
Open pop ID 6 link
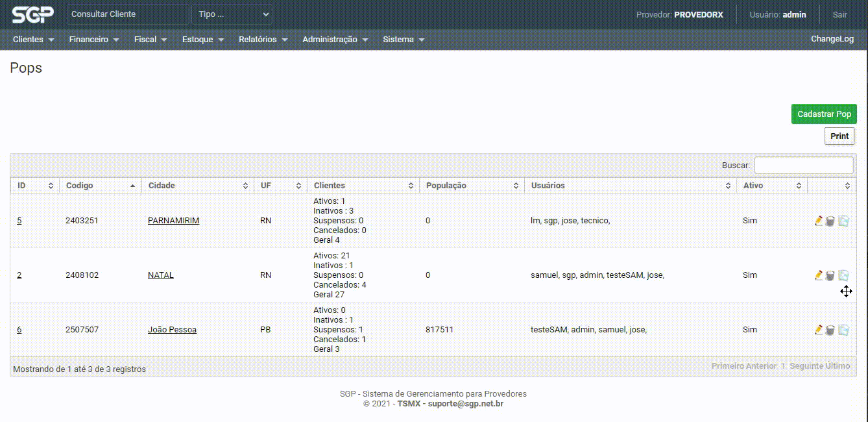pos(19,330)
